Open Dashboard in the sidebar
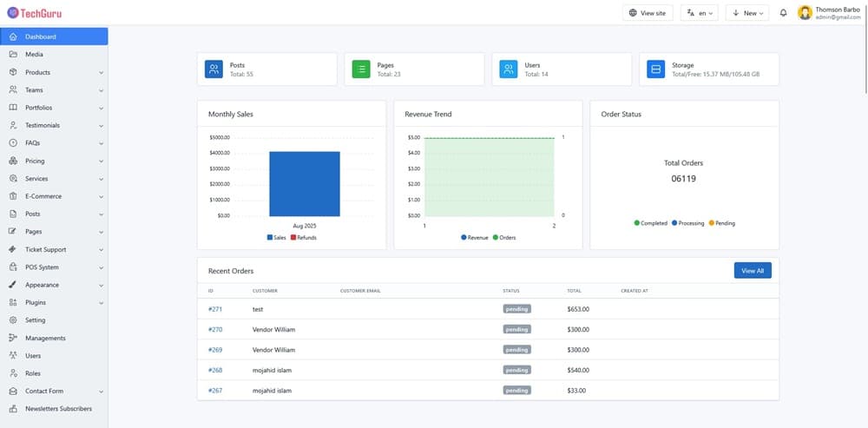The image size is (868, 428). tap(54, 36)
